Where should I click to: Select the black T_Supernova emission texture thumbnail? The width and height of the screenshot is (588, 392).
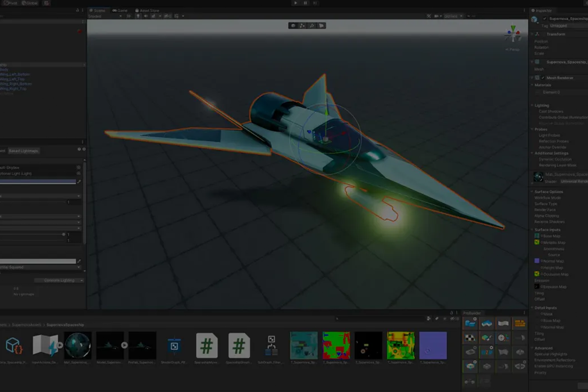368,345
